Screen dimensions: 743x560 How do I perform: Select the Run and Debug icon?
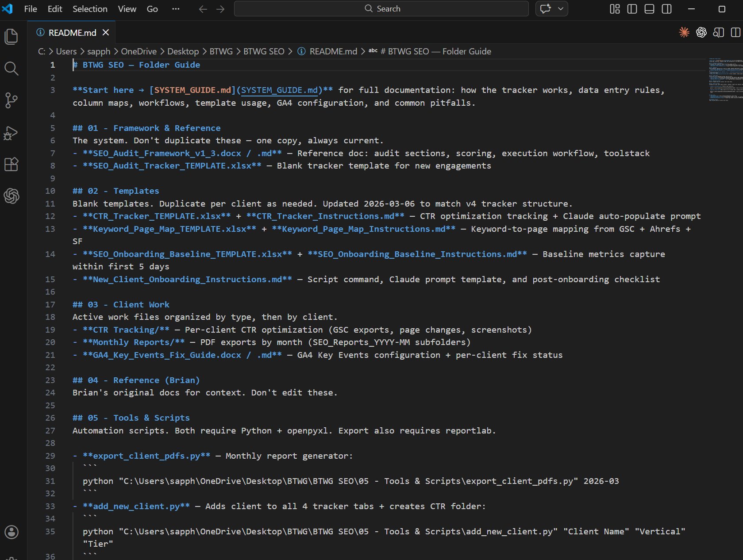(x=11, y=133)
